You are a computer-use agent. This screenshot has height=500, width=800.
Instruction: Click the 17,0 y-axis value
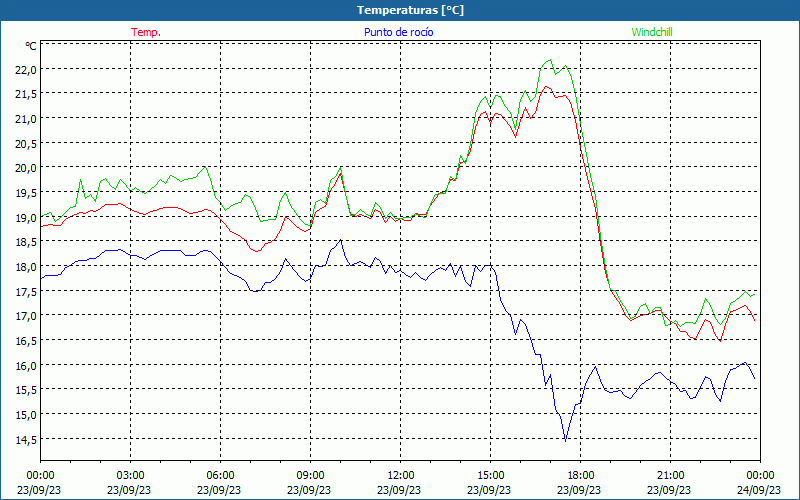coord(26,316)
